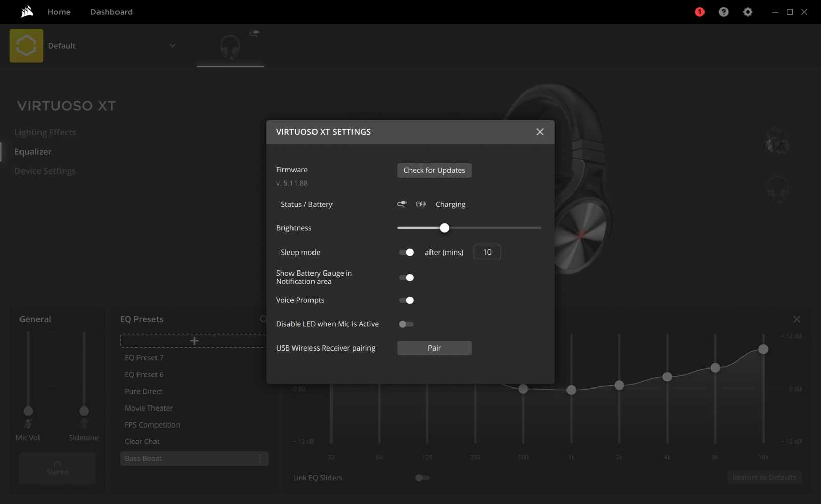Click the Brightness slider handle
Image resolution: width=821 pixels, height=504 pixels.
click(x=445, y=228)
